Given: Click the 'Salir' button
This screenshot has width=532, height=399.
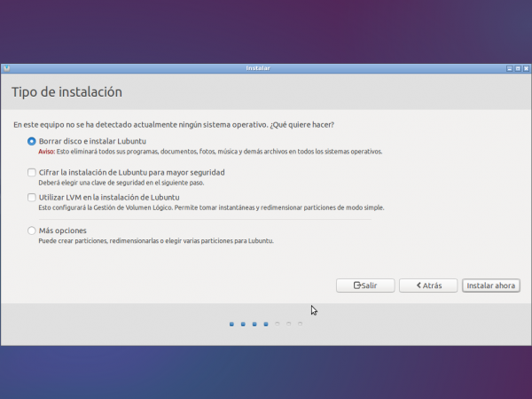Looking at the screenshot, I should pos(365,286).
